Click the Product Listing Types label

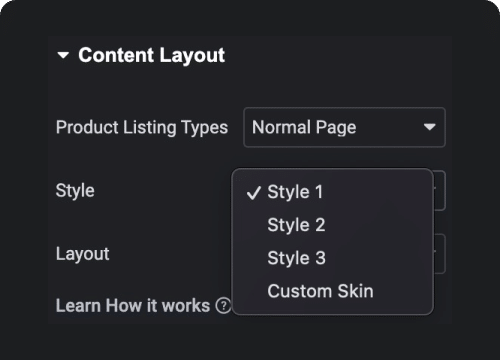142,127
